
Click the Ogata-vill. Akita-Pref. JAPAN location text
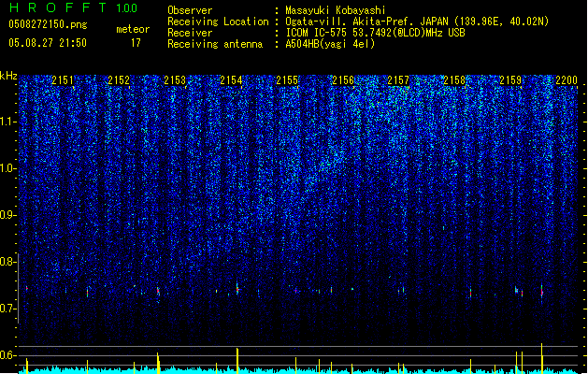(417, 22)
